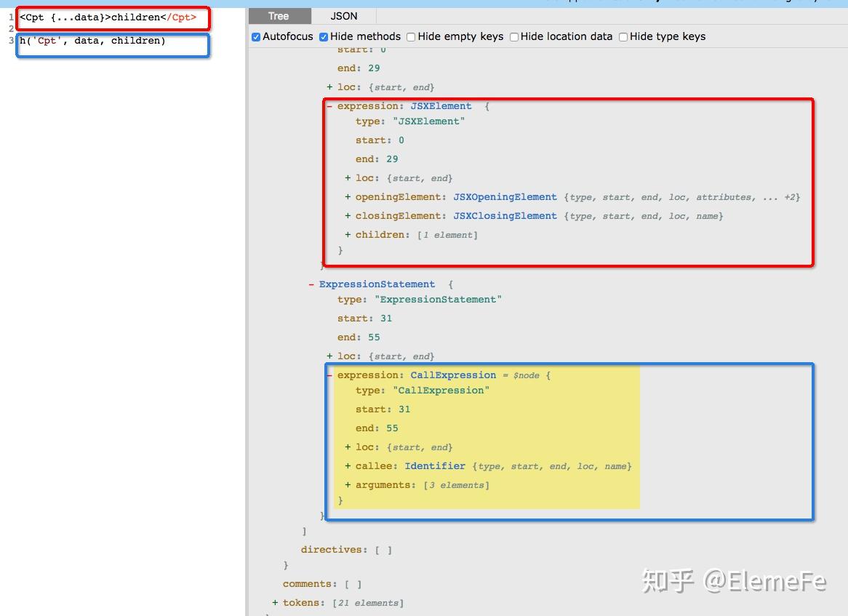Click the "[3 elements]" arguments summary

pyautogui.click(x=456, y=485)
